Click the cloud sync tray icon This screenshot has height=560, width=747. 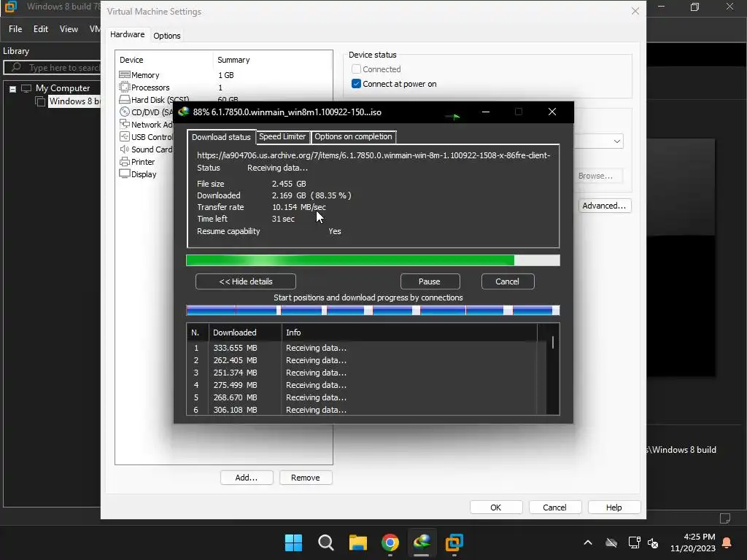coord(611,542)
